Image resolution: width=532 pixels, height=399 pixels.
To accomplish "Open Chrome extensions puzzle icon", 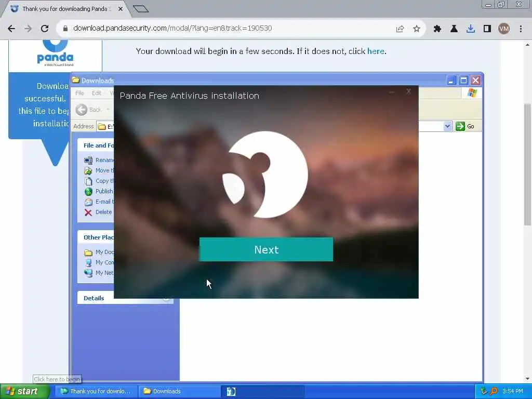I will click(x=437, y=29).
